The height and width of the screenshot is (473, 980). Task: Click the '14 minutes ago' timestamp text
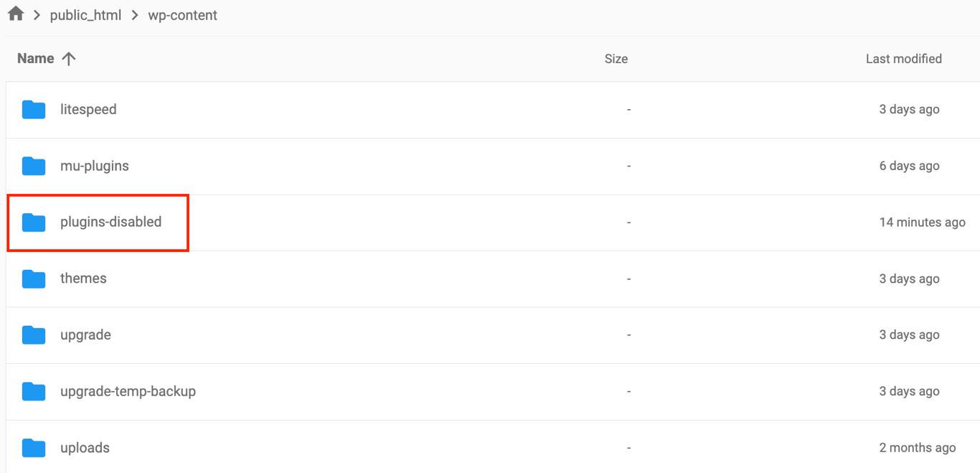pos(922,223)
